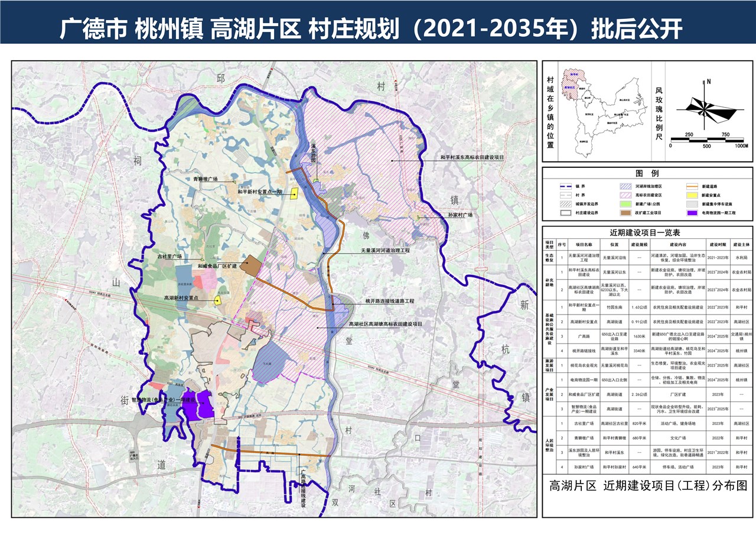Click the purple logistics park parcel on map
Screen dimensions: 756x535
(197, 406)
